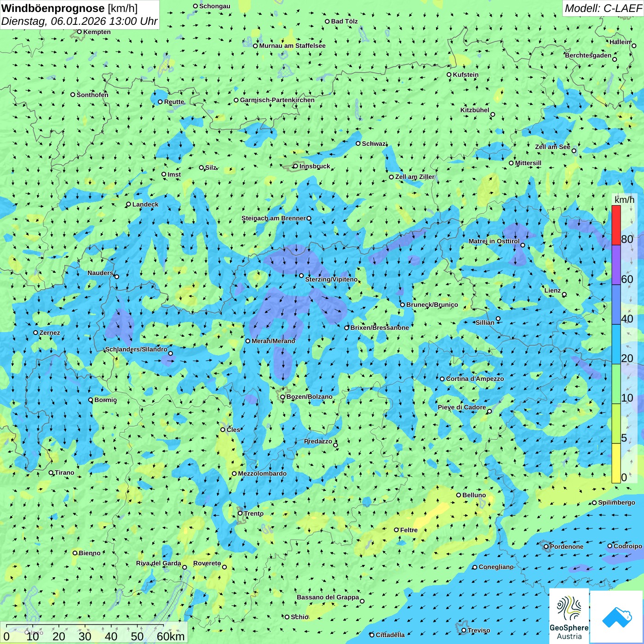Click the 'Schlanders/Silandro' label
This screenshot has height=644, width=644.
136,349
